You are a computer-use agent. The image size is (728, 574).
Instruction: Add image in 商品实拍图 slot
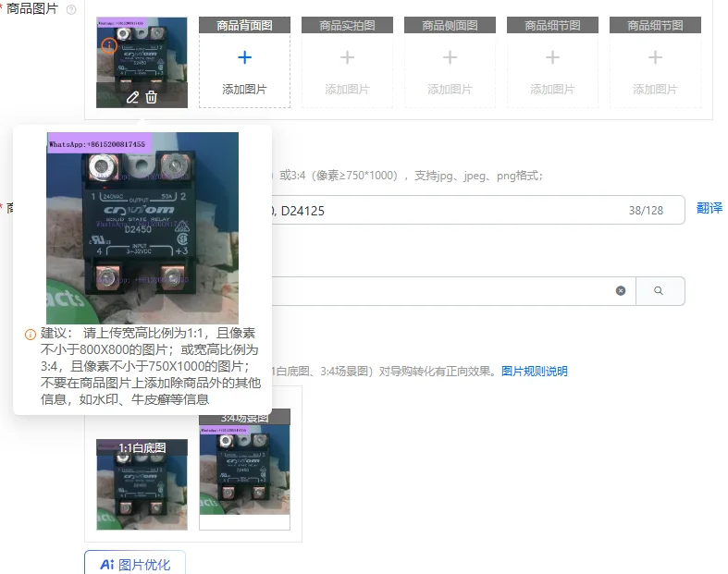click(x=347, y=62)
